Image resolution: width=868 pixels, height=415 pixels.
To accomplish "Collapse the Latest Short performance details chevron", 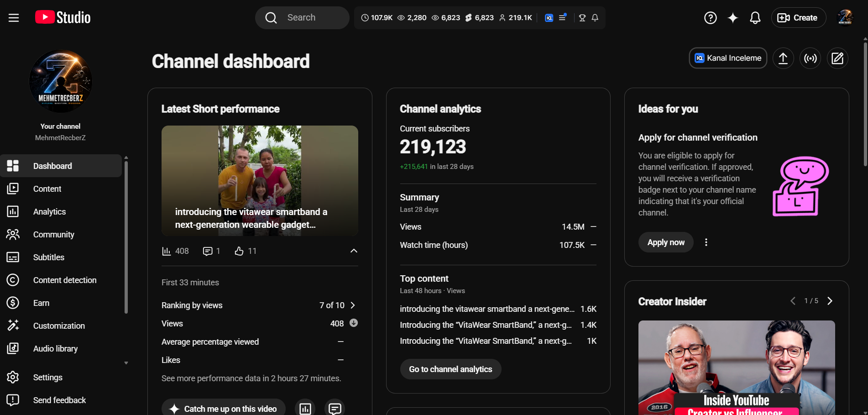I will (354, 251).
